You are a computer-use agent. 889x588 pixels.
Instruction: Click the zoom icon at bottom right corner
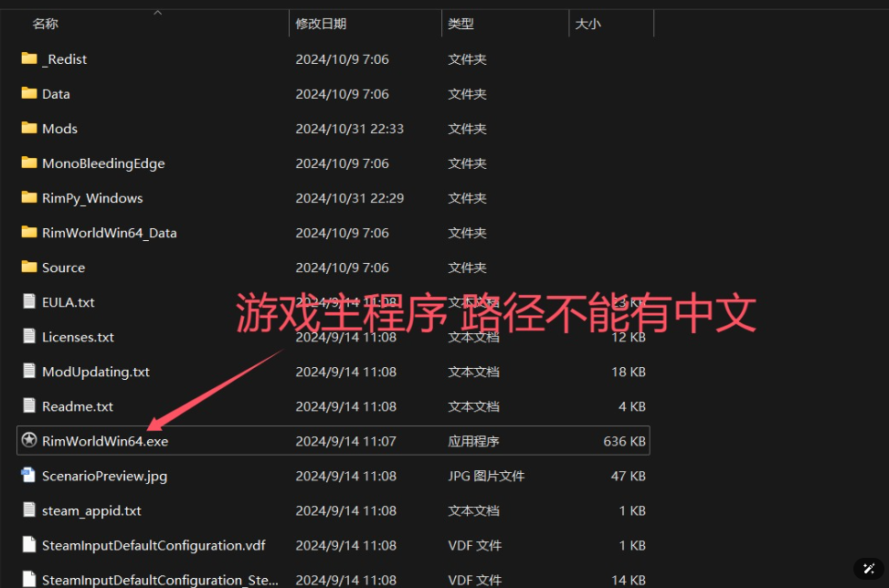pyautogui.click(x=867, y=568)
